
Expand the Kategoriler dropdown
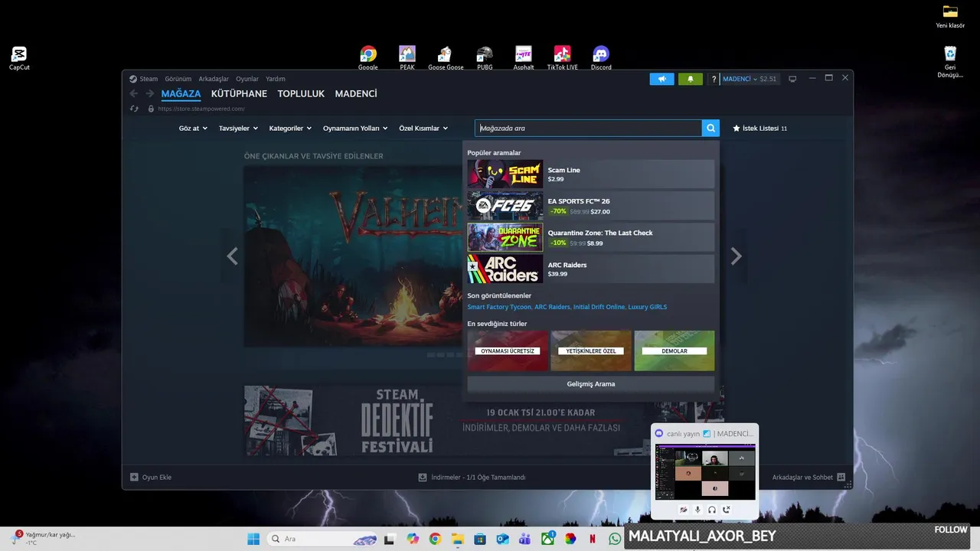[291, 128]
